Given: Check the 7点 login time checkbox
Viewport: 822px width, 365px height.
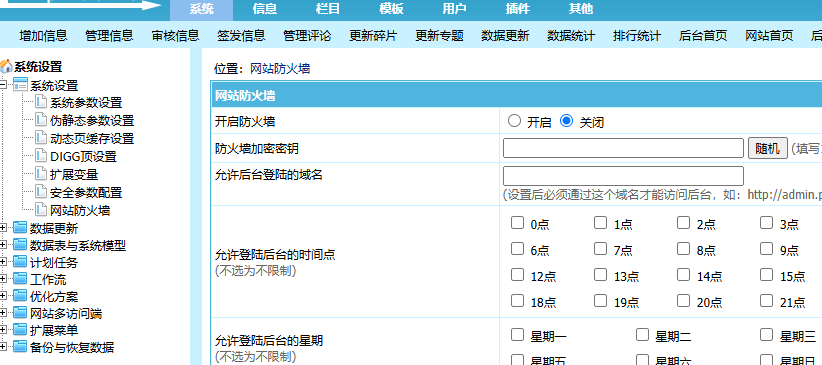Looking at the screenshot, I should pyautogui.click(x=600, y=249).
